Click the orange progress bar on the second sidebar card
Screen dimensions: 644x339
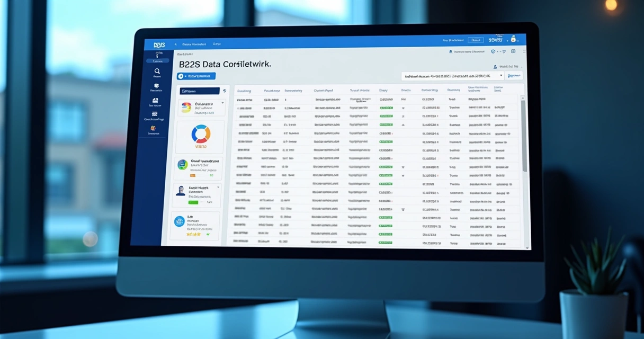coord(193,175)
